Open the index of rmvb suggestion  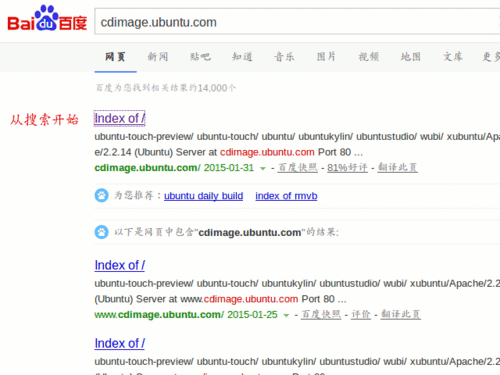286,196
